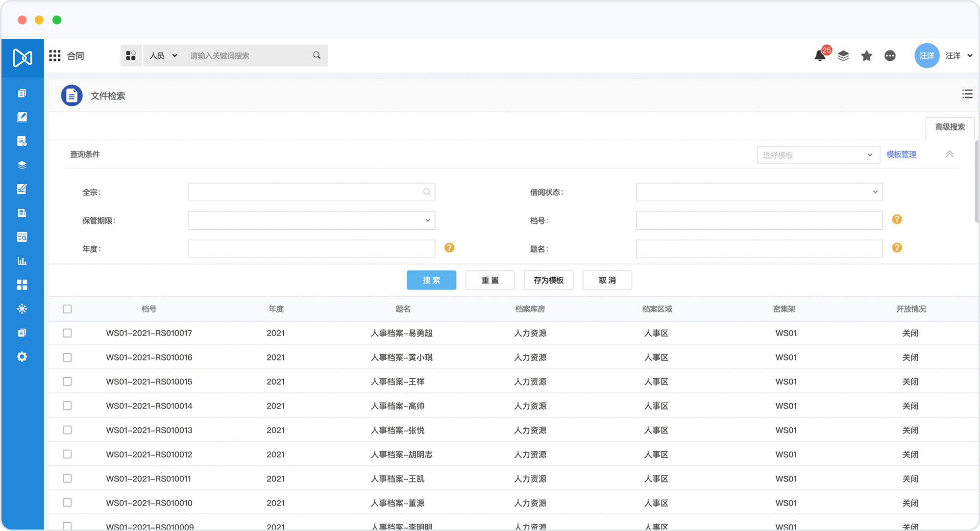Open the 选择模板 template dropdown
Screen dimensions: 980x531
click(x=818, y=155)
